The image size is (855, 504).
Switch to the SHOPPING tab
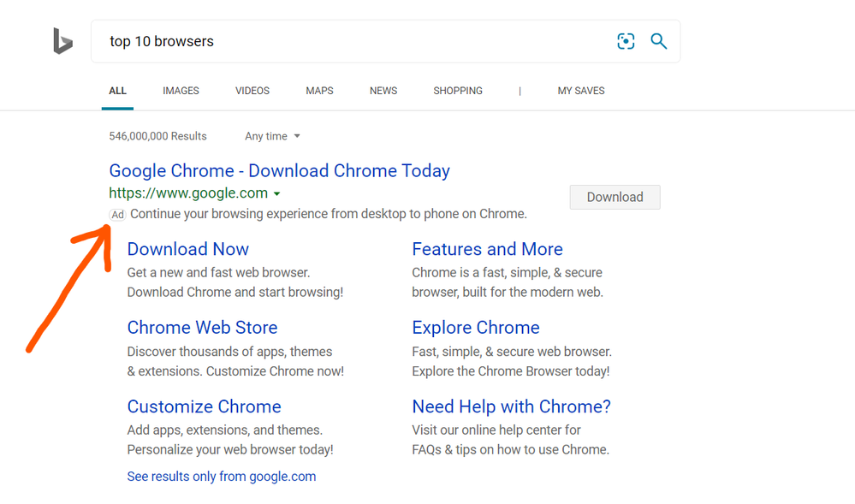[458, 91]
